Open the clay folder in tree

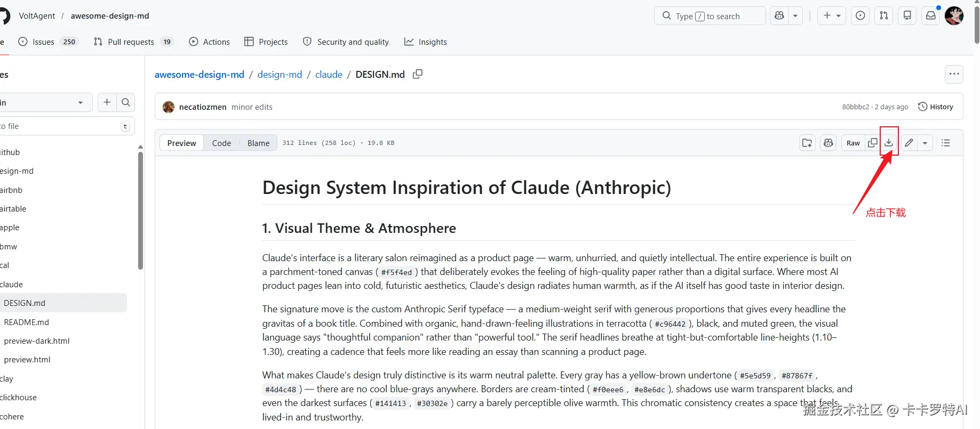coord(6,379)
